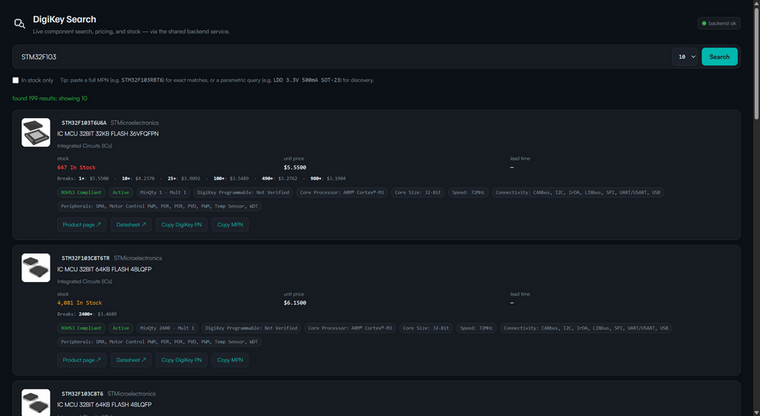This screenshot has height=416, width=760.
Task: Select the part number text STM32F103C8T6TR
Action: click(85, 258)
